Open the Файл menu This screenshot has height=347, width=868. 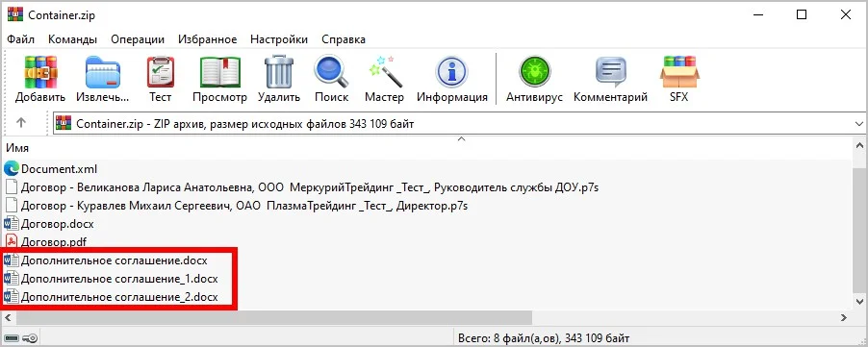pos(21,39)
